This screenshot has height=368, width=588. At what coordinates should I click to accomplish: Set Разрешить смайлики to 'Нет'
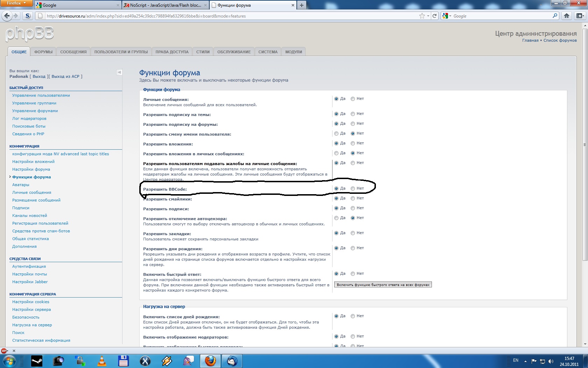tap(353, 198)
